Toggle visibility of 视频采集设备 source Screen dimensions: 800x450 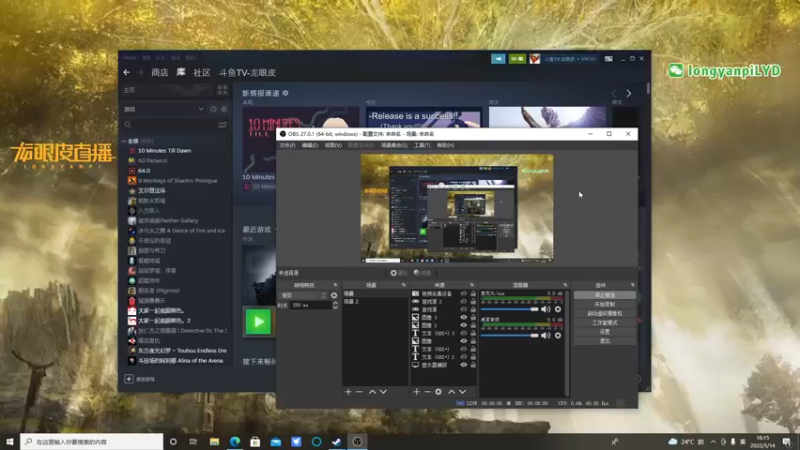(464, 294)
